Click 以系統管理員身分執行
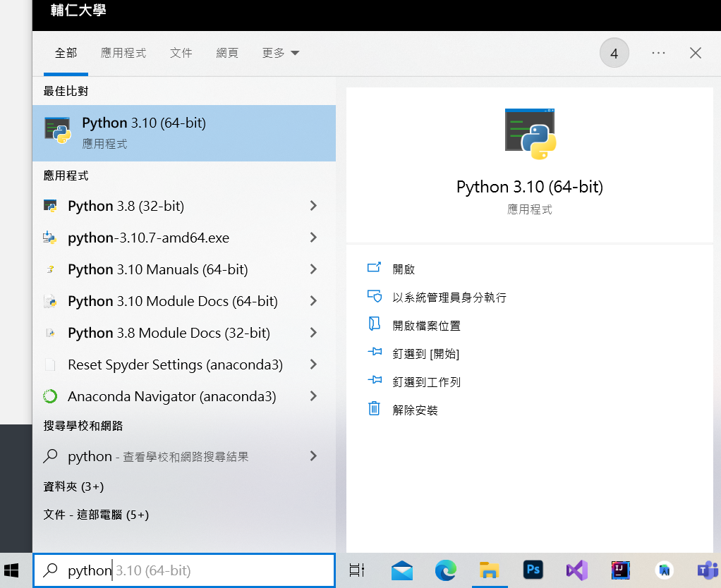Image resolution: width=721 pixels, height=588 pixels. 449,298
